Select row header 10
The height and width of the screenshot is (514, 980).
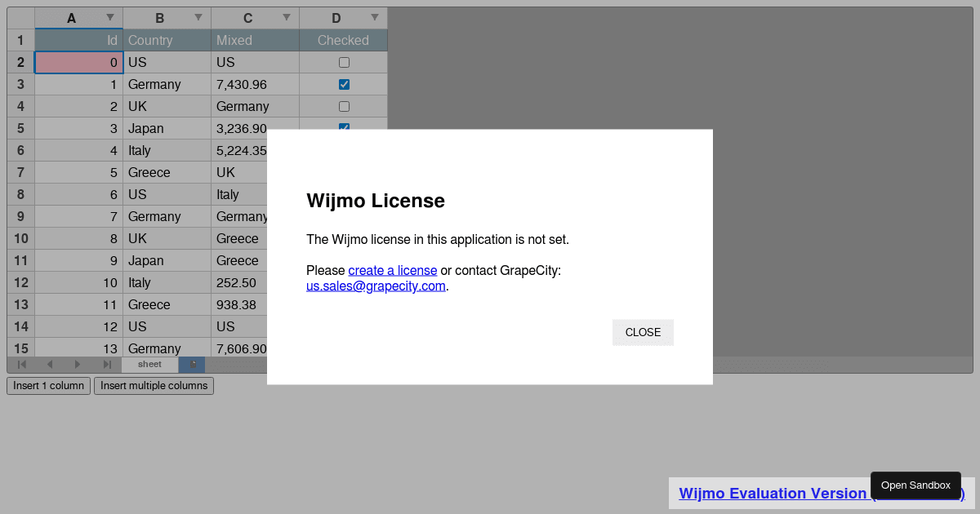point(20,239)
